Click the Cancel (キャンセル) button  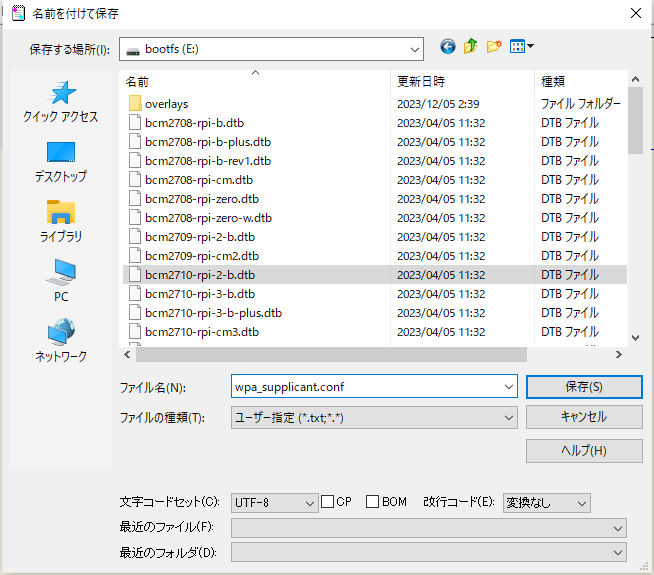pos(584,417)
